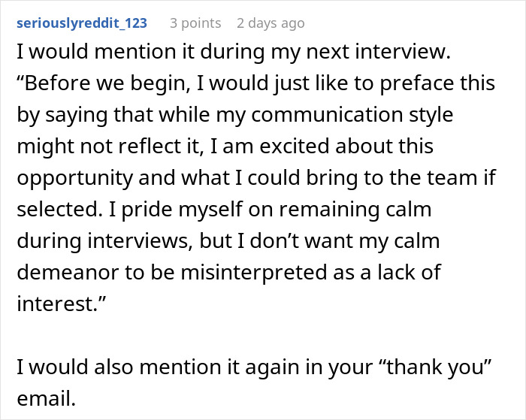Viewport: 526px width, 420px height.
Task: Click the "3 points" score label
Action: pyautogui.click(x=195, y=23)
